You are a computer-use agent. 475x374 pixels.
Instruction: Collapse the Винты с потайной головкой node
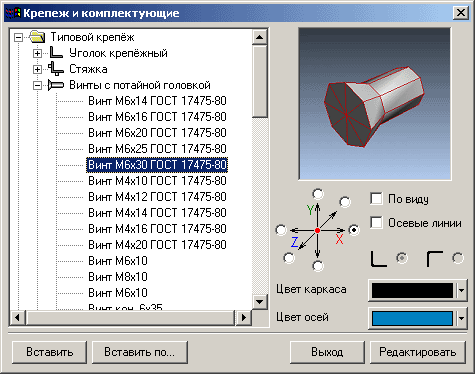37,85
